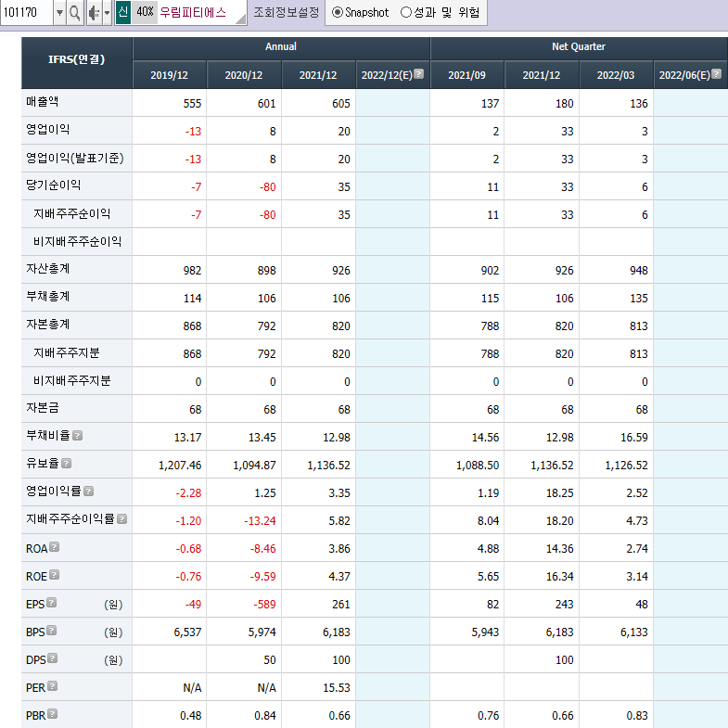Click the help icon beside ROE
Screen dimensions: 728x728
click(x=55, y=575)
